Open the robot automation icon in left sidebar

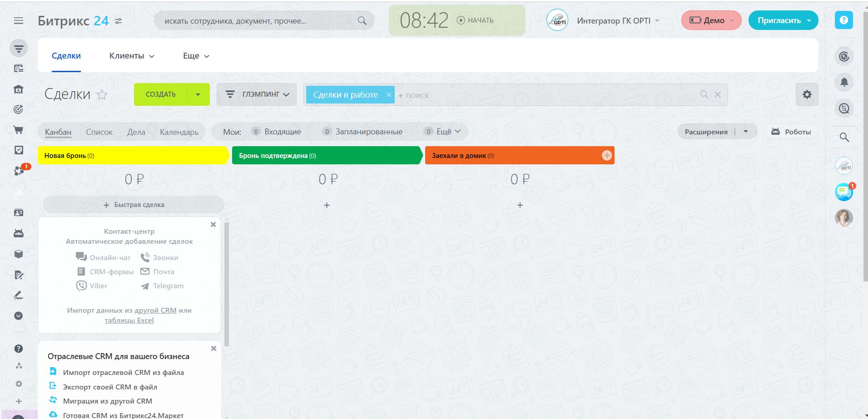pyautogui.click(x=19, y=233)
